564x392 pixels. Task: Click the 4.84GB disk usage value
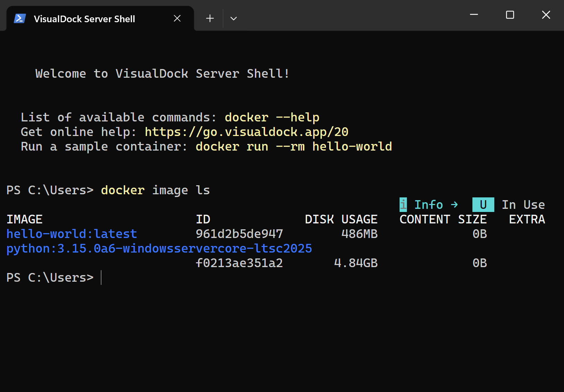[356, 263]
